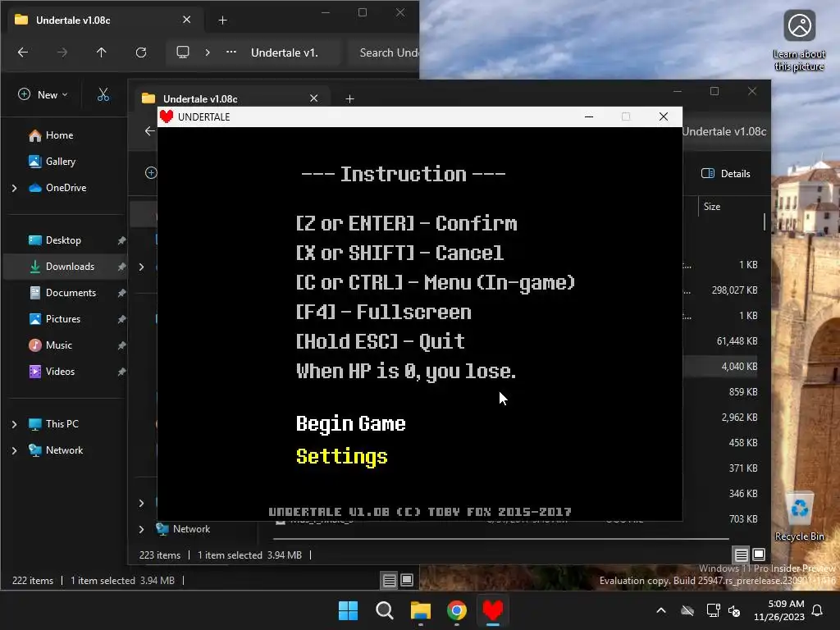Add a new tab in rear Explorer
The height and width of the screenshot is (630, 840).
(223, 21)
